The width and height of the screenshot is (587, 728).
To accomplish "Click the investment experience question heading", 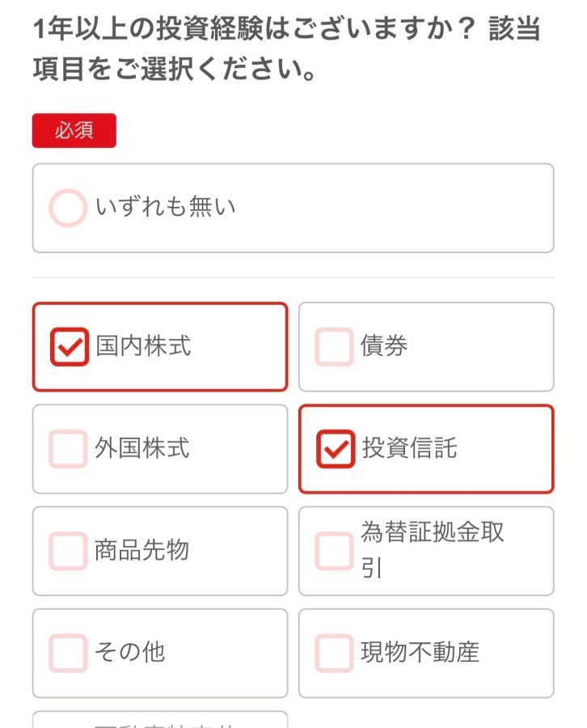I will coord(287,50).
